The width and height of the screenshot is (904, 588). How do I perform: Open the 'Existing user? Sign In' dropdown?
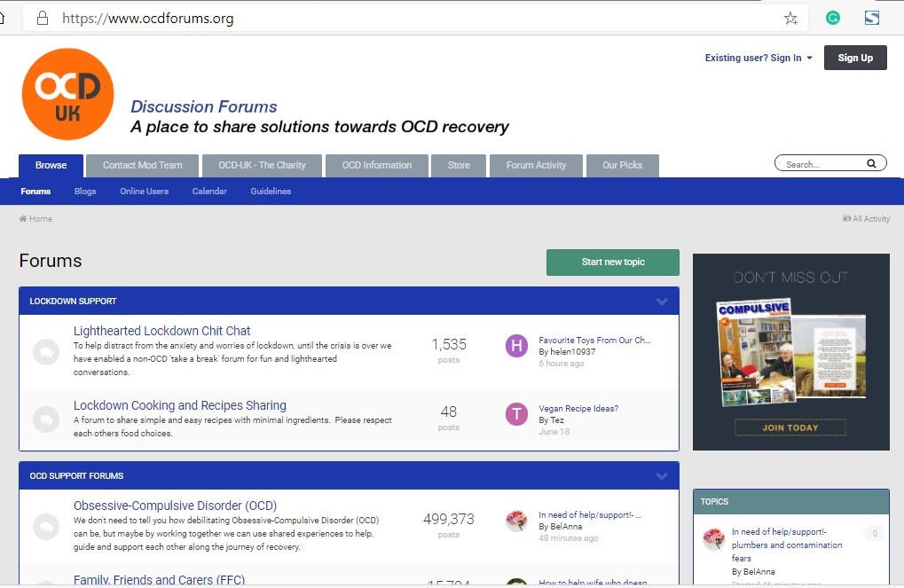pos(759,57)
